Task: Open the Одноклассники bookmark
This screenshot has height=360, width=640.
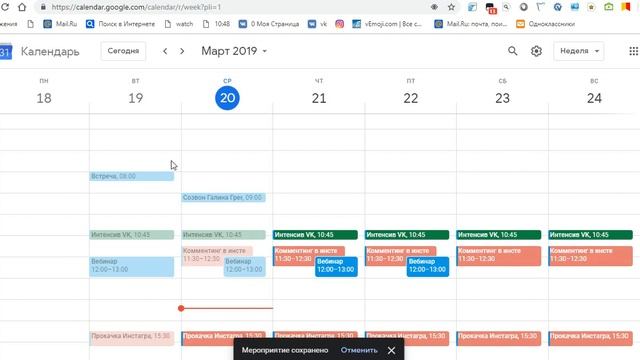Action: [545, 24]
